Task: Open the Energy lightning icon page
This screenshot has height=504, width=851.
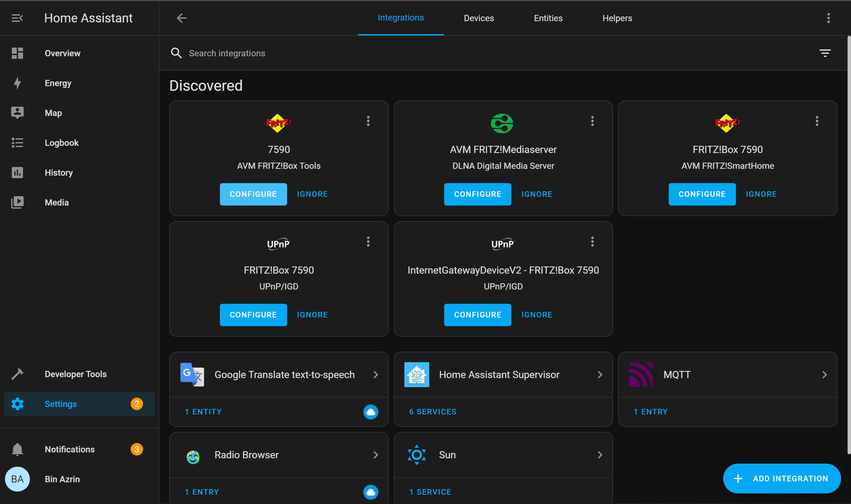Action: pos(17,83)
